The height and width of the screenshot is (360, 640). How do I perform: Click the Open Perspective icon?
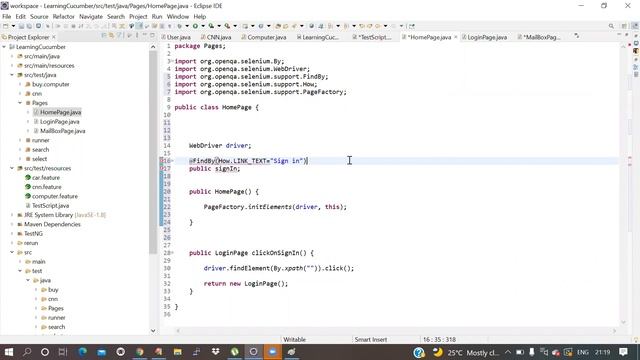pos(624,26)
